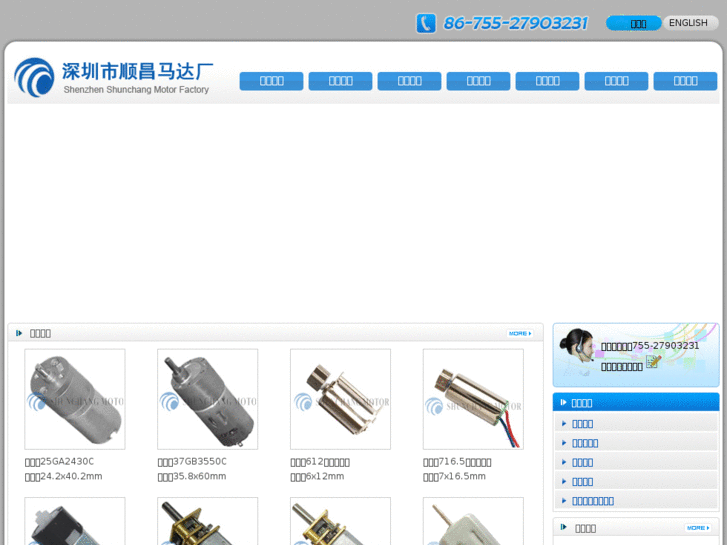The height and width of the screenshot is (545, 727).
Task: Click MORE in the lower right sidebar panel
Action: 698,528
